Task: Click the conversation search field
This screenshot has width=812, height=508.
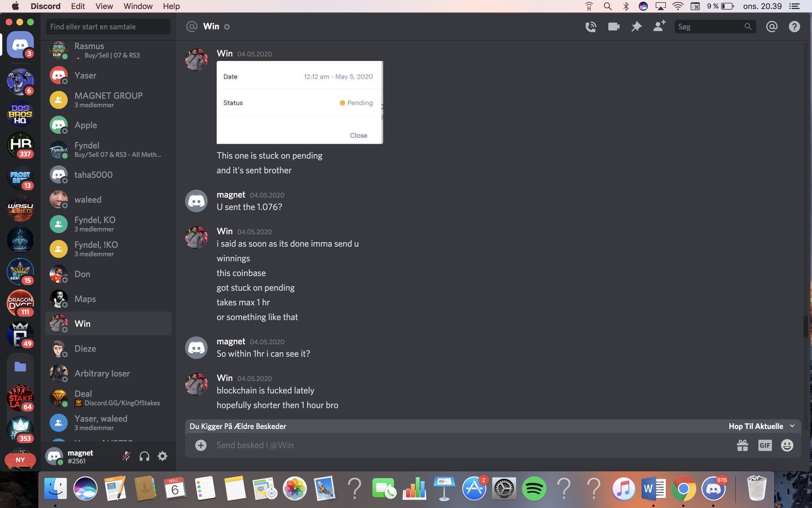Action: point(108,27)
